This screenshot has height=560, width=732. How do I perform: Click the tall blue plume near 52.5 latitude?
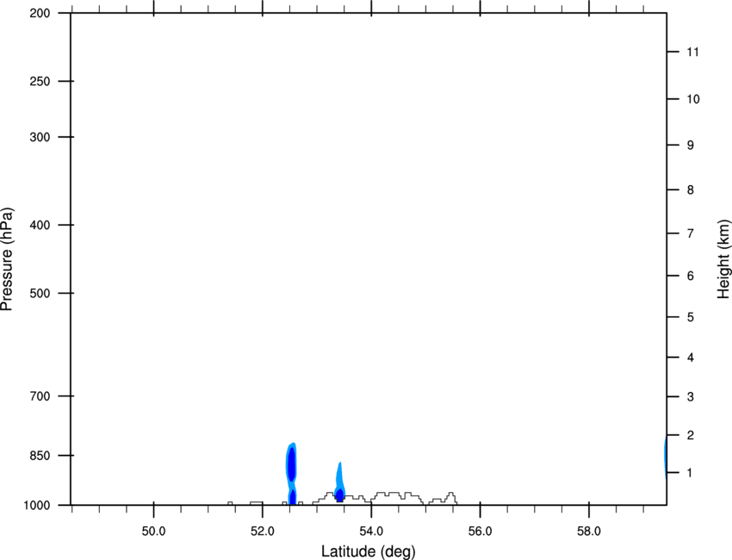(291, 474)
